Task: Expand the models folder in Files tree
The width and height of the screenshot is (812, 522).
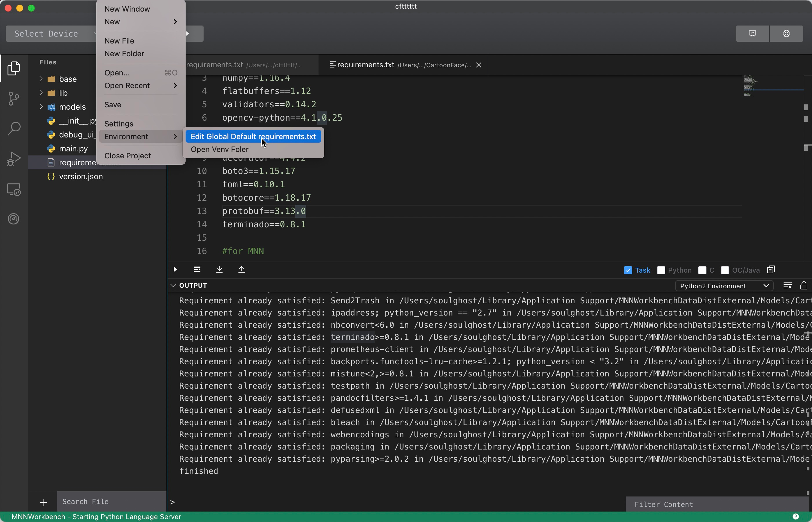Action: tap(41, 107)
